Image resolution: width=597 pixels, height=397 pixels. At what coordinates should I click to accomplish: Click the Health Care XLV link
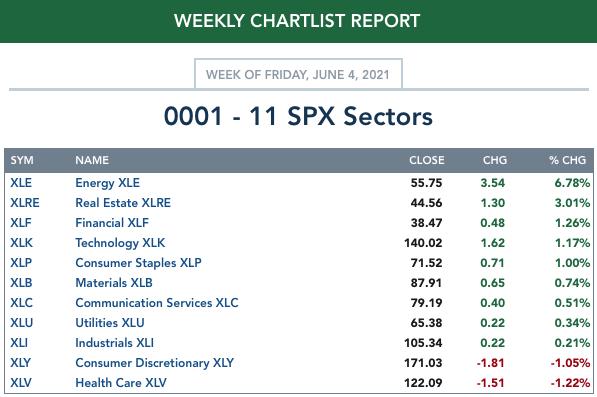point(121,383)
